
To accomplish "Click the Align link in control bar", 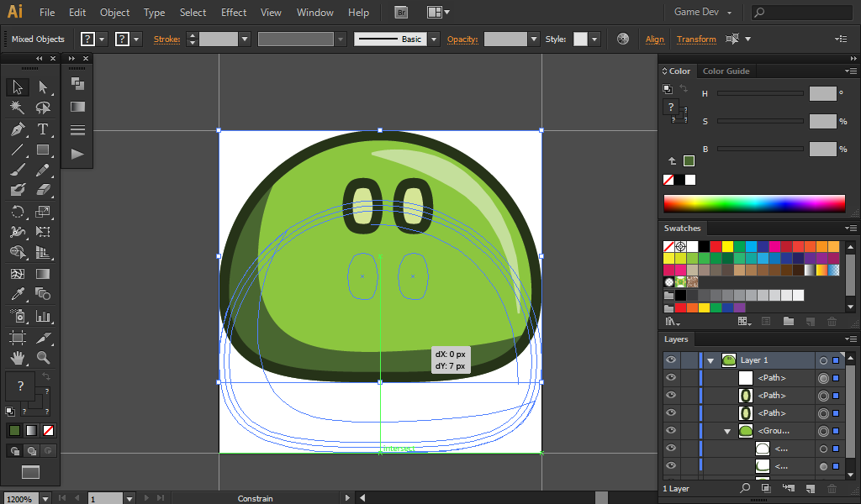I will click(x=654, y=39).
